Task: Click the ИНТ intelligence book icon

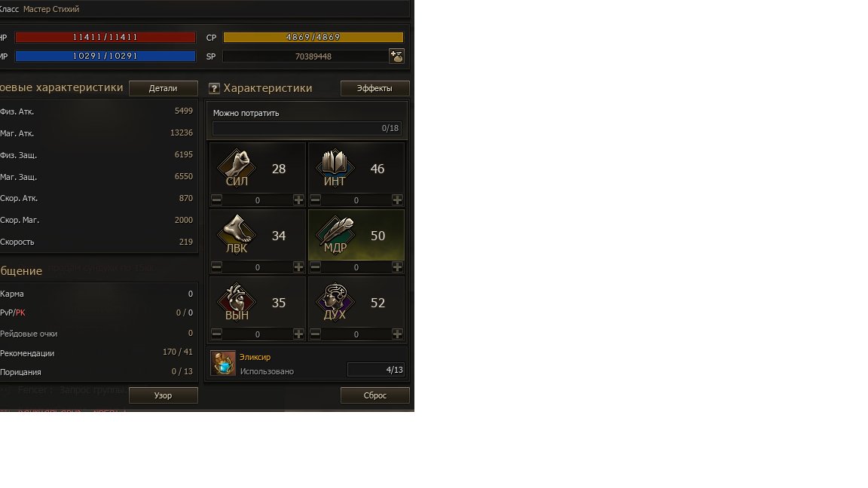Action: pyautogui.click(x=335, y=168)
